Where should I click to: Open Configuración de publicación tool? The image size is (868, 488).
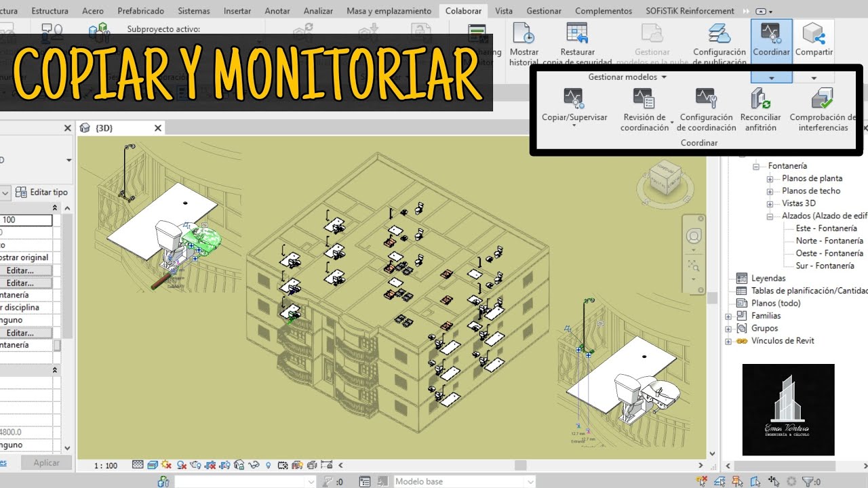point(719,44)
